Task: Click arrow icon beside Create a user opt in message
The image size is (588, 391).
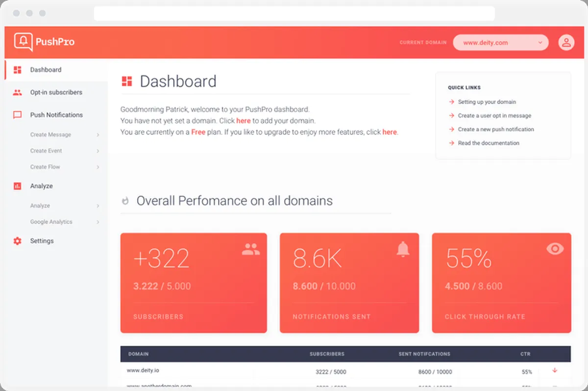Action: click(451, 116)
